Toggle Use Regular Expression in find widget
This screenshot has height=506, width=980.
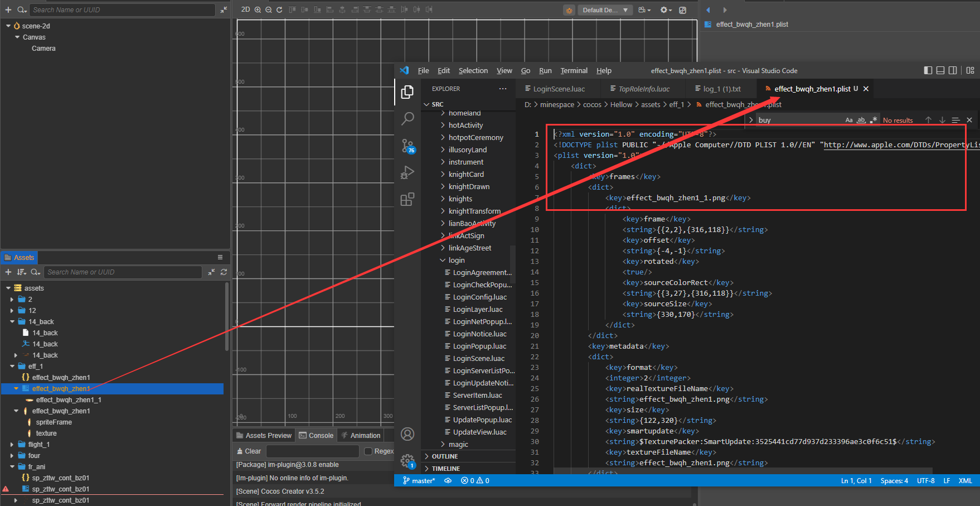pyautogui.click(x=874, y=120)
